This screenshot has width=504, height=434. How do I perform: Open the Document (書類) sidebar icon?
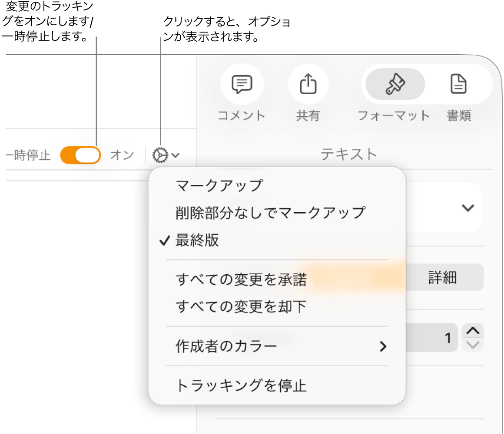pos(459,84)
